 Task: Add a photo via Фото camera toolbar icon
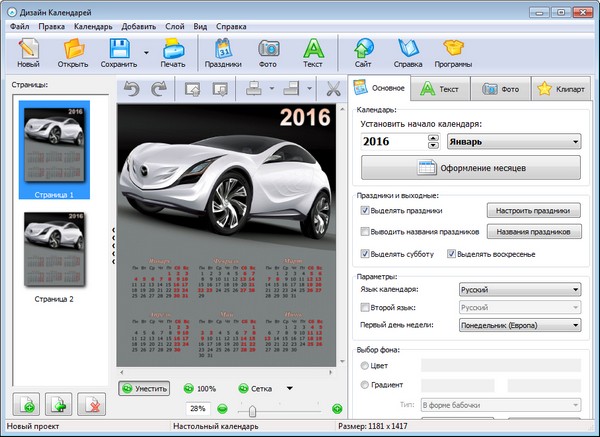[x=268, y=53]
